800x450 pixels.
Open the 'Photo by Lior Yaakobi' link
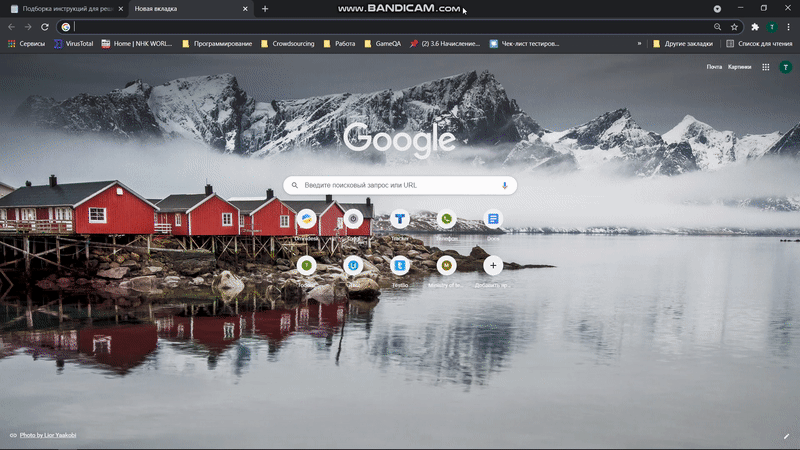(48, 435)
